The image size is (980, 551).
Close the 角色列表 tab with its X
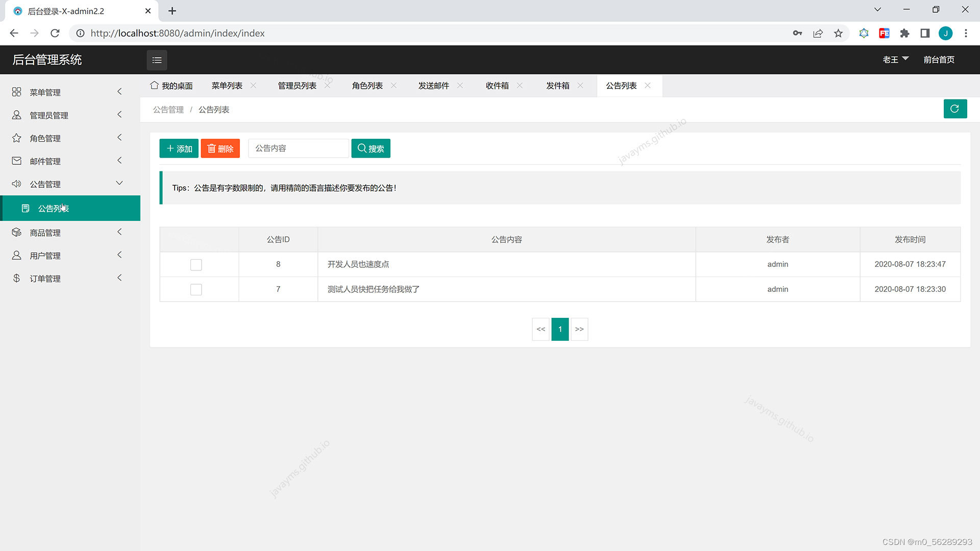(394, 85)
